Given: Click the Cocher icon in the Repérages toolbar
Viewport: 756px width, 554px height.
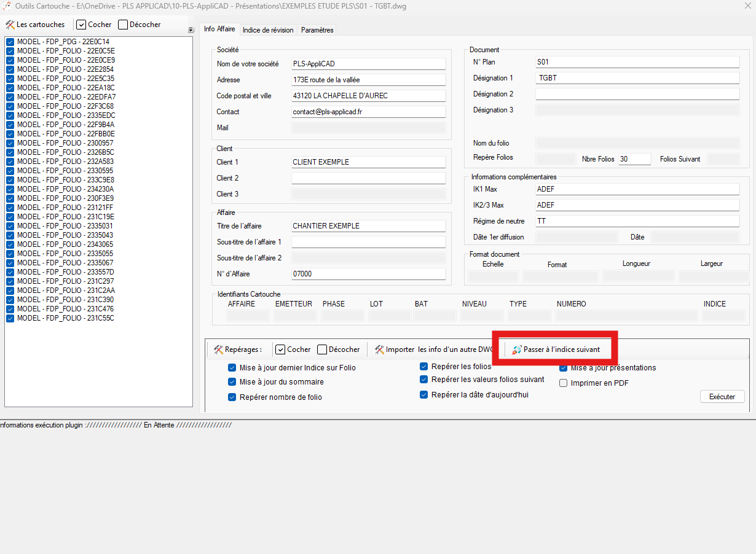Looking at the screenshot, I should click(280, 349).
